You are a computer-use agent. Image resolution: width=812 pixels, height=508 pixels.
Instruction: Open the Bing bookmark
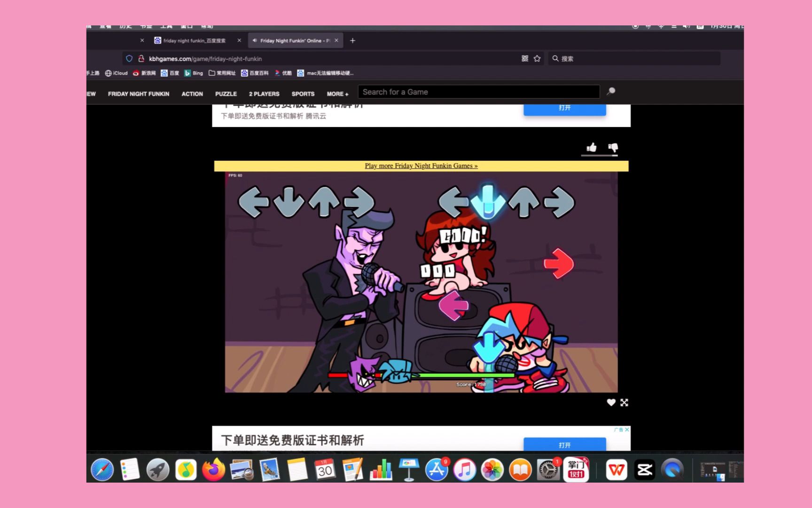click(x=194, y=73)
